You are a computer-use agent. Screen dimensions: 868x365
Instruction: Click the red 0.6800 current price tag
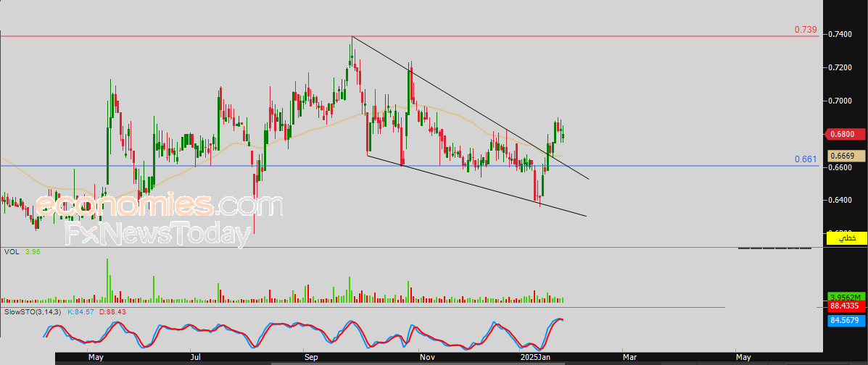[846, 134]
